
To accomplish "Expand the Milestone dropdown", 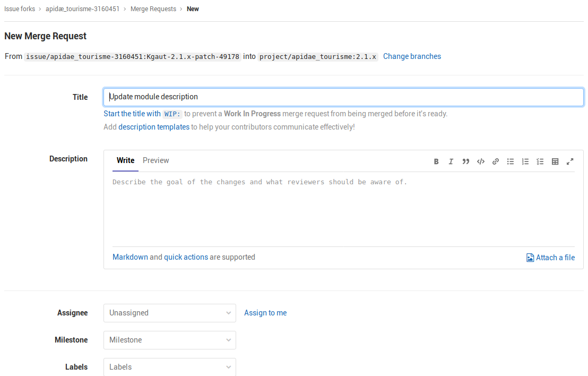I will click(170, 340).
